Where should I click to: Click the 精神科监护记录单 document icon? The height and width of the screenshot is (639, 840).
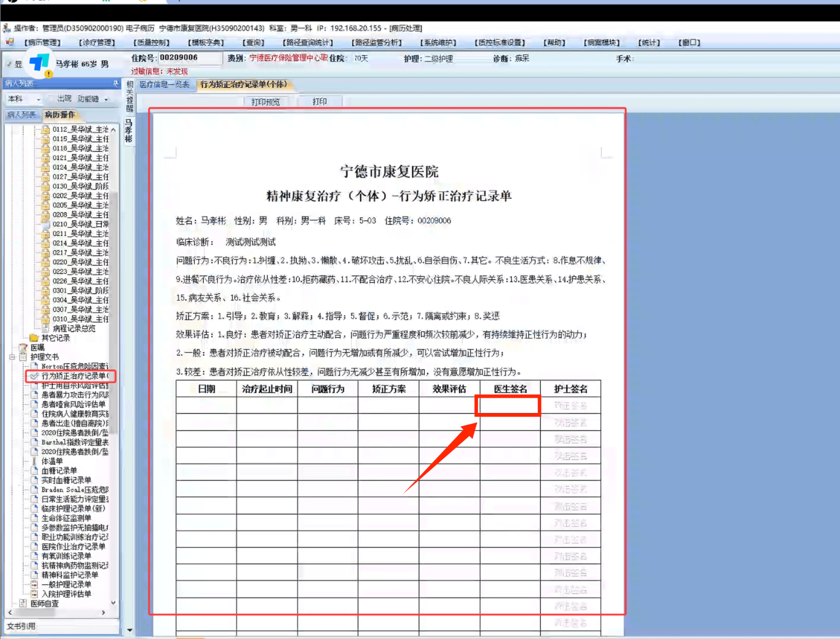coord(34,575)
